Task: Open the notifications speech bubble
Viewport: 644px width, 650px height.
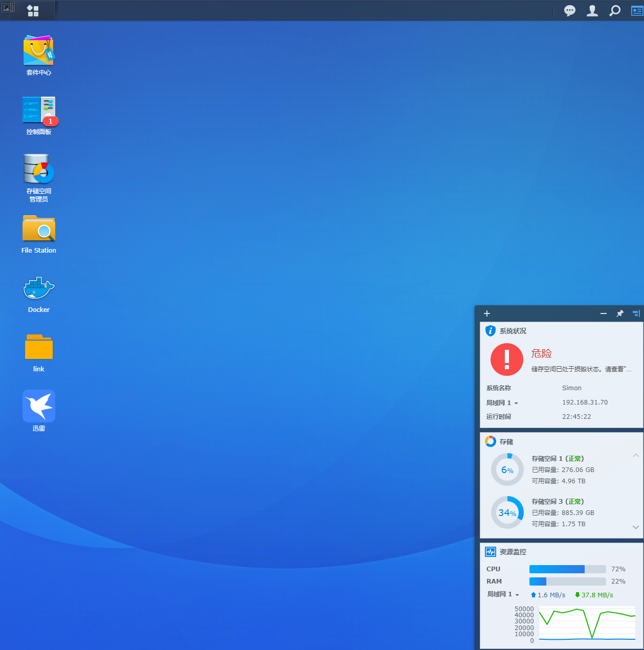Action: (x=569, y=11)
